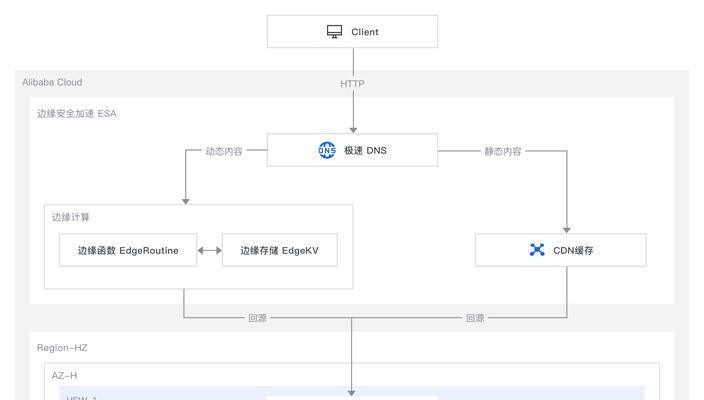Select the CDN缓存 node

pos(561,250)
